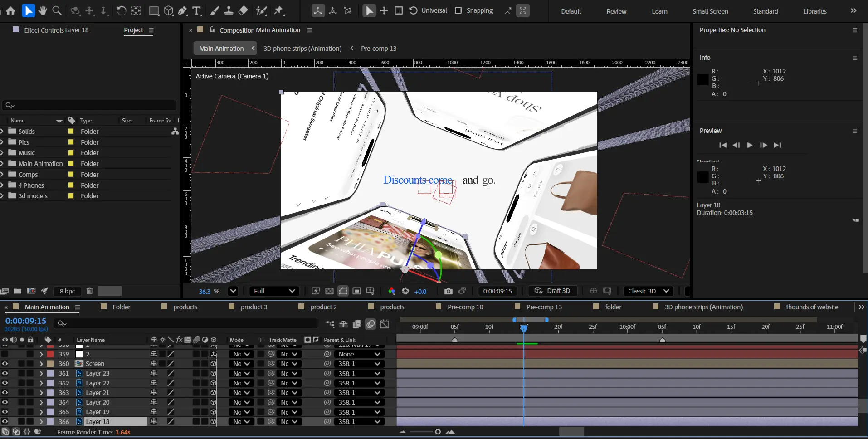Viewport: 868px width, 439px height.
Task: Click the Home icon in toolbar
Action: (x=10, y=10)
